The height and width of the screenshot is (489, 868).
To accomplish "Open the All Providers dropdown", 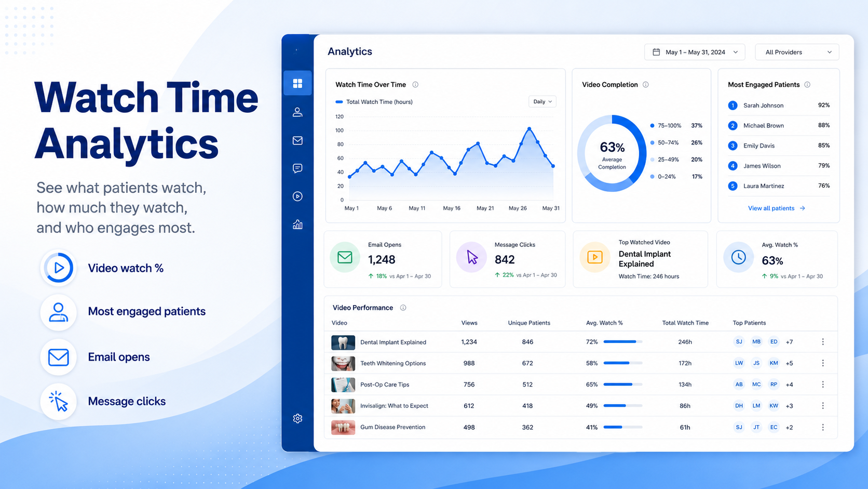I will 797,52.
